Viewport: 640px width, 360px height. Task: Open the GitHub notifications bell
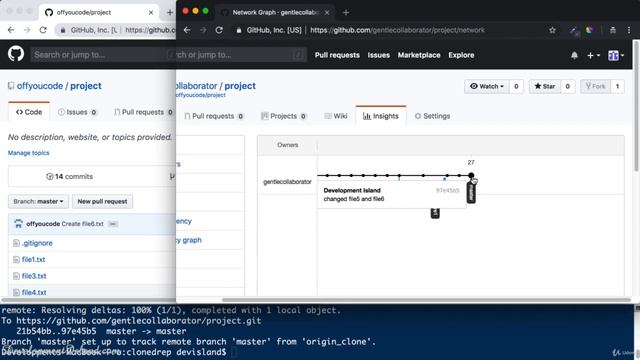pos(574,55)
